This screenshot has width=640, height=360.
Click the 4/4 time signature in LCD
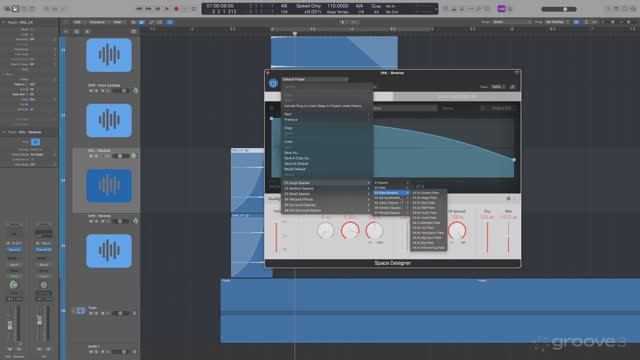tap(360, 6)
